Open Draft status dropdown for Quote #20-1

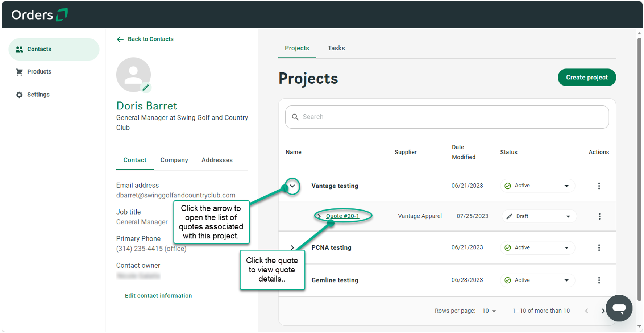coord(539,216)
